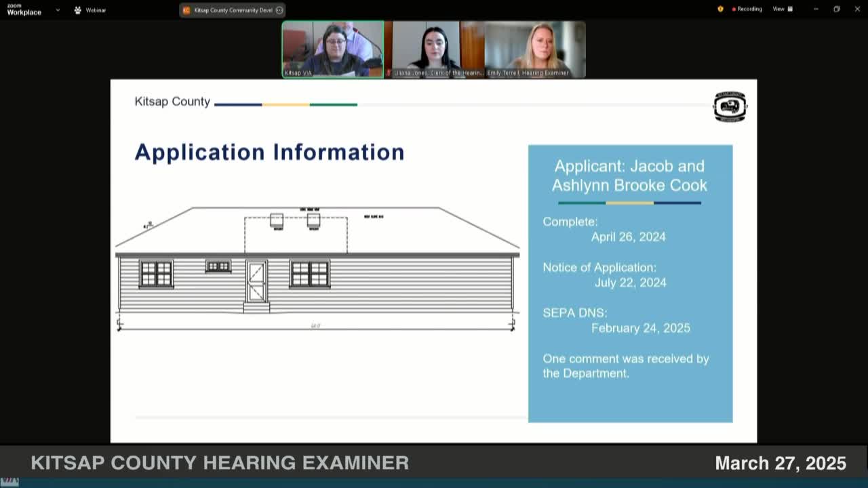Open the View layout menu
Screen dimensions: 868x488
[x=783, y=9]
